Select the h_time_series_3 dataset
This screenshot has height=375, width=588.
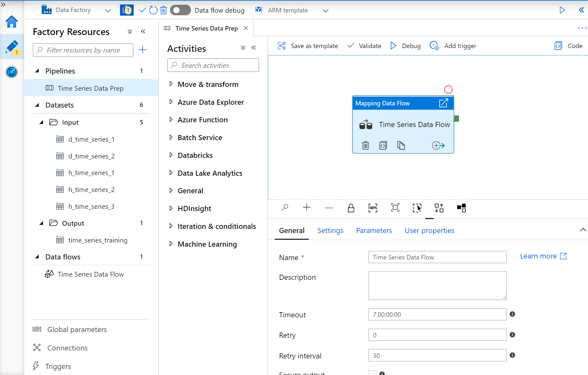coord(91,206)
